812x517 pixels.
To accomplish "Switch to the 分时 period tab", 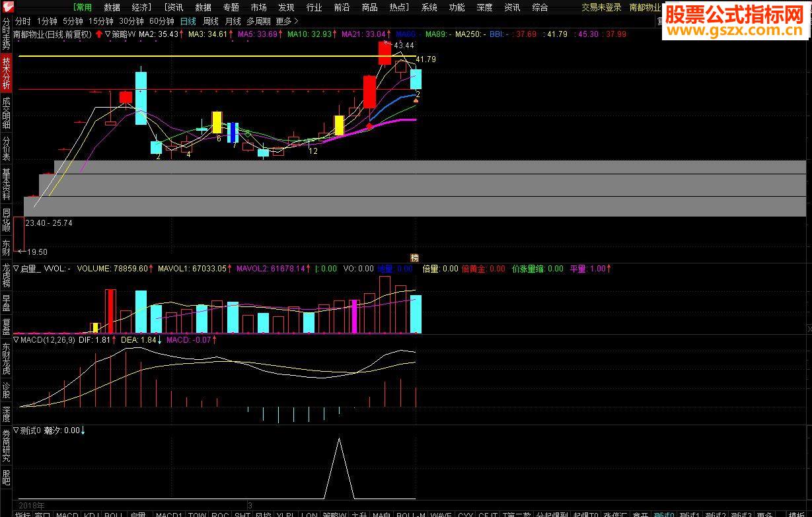I will pos(22,21).
